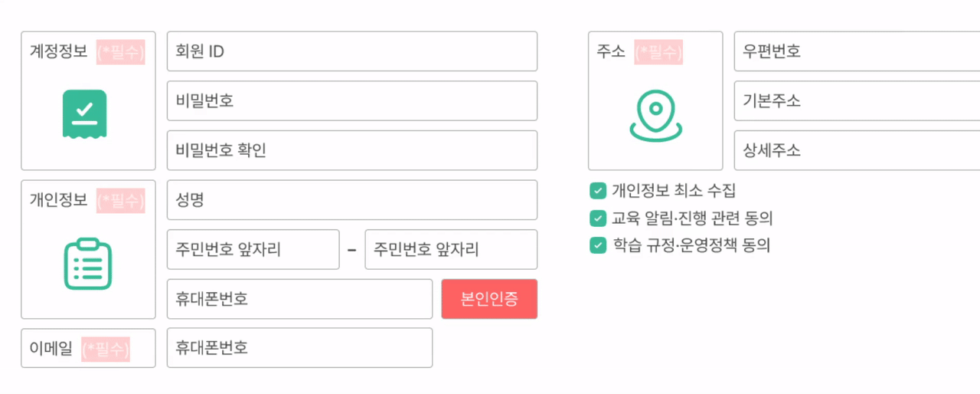Click the 계정정보 section label
980x394 pixels.
(x=59, y=51)
